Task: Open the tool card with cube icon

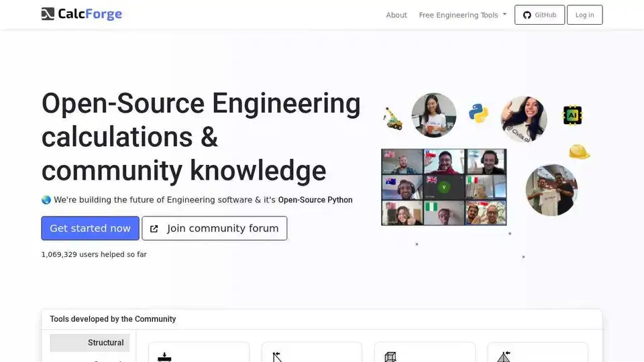Action: [x=425, y=353]
